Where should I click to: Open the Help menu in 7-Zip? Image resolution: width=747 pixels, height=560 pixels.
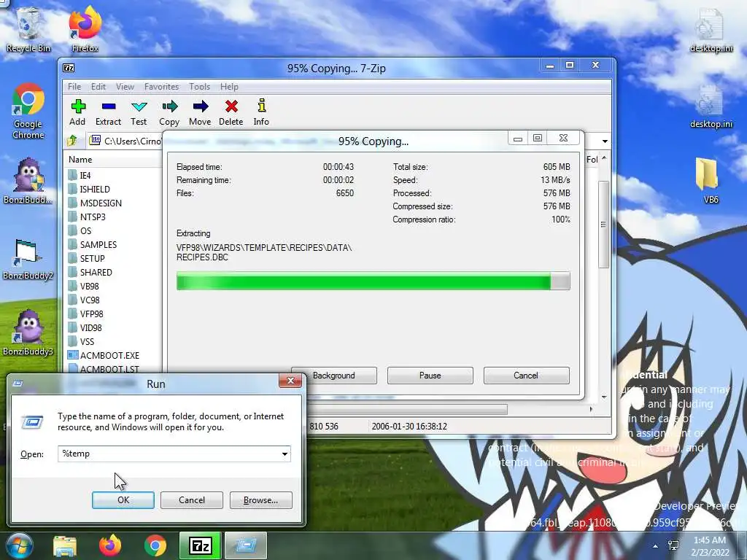point(229,87)
